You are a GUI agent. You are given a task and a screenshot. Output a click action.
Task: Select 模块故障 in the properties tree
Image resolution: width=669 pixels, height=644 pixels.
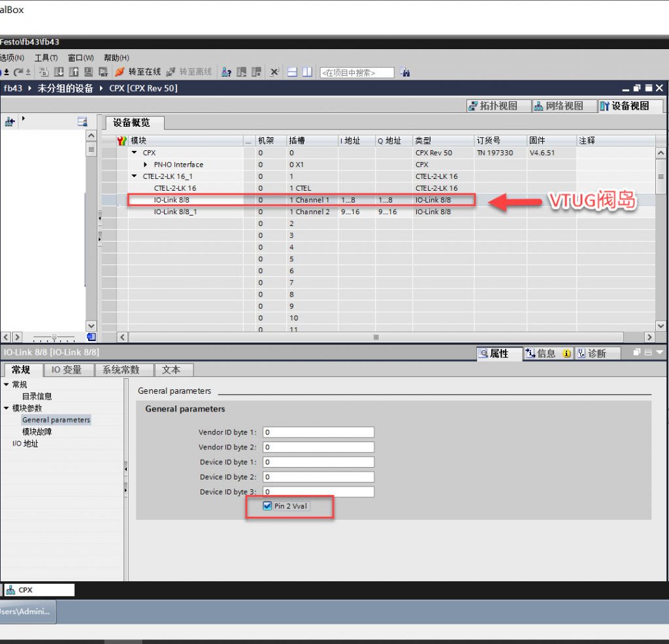[x=37, y=432]
